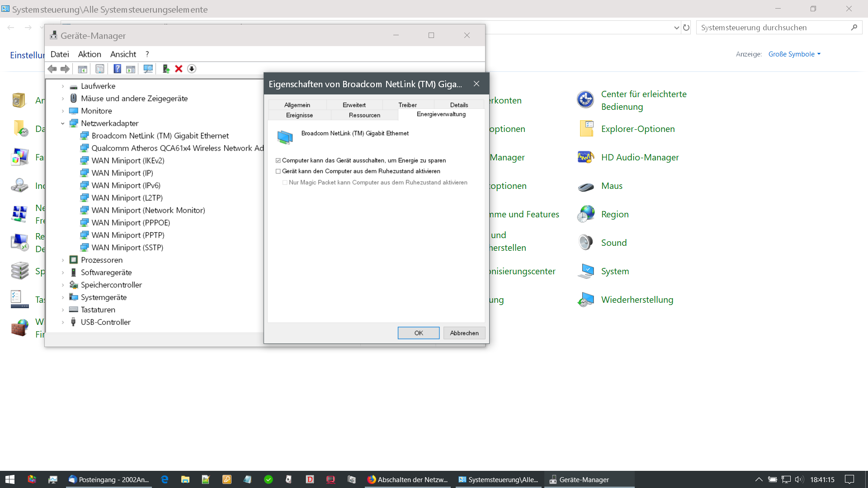Click Firefox icon in the taskbar
868x488 pixels.
pos(372,479)
